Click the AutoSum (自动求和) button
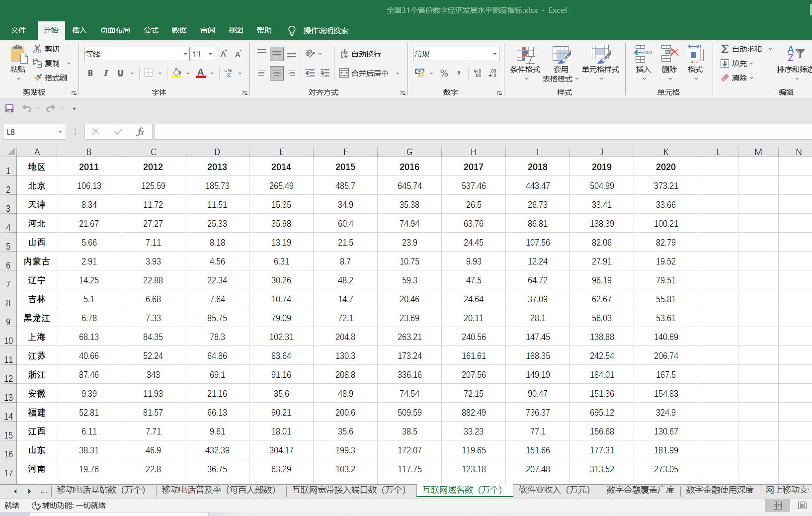Viewport: 812px width, 516px height. (x=741, y=49)
